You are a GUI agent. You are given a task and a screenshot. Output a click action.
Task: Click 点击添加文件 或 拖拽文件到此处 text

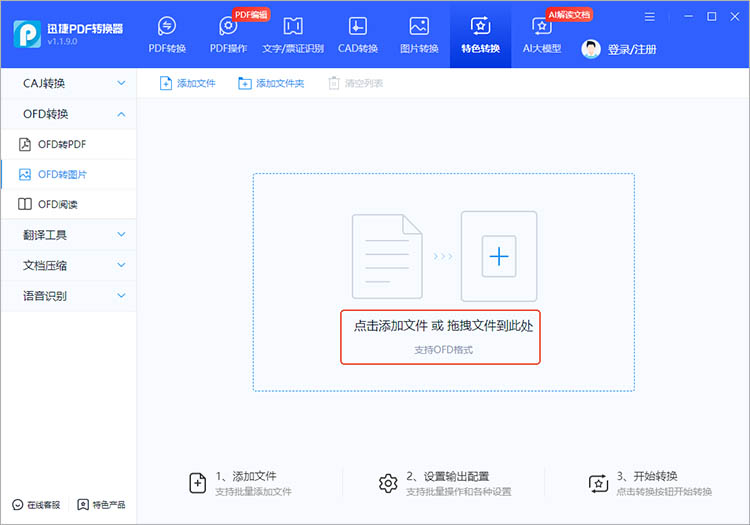[x=443, y=326]
